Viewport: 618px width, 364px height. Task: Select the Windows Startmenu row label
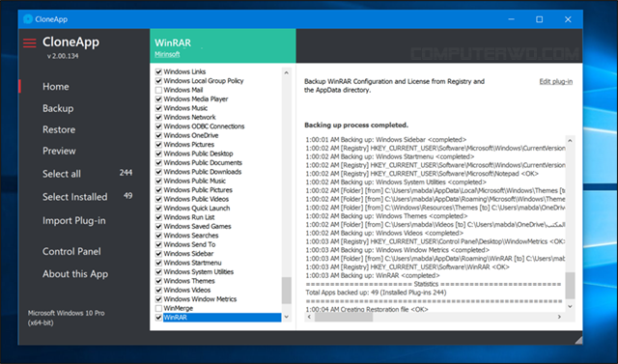pyautogui.click(x=193, y=263)
